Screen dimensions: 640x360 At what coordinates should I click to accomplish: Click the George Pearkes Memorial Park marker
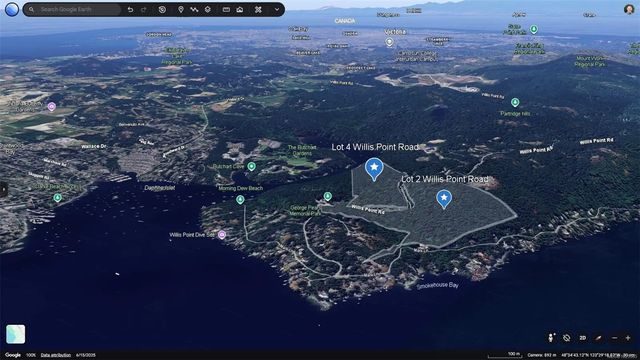327,197
